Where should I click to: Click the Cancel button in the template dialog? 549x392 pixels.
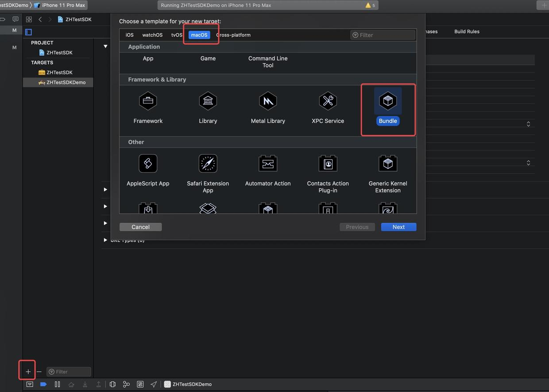pos(140,227)
